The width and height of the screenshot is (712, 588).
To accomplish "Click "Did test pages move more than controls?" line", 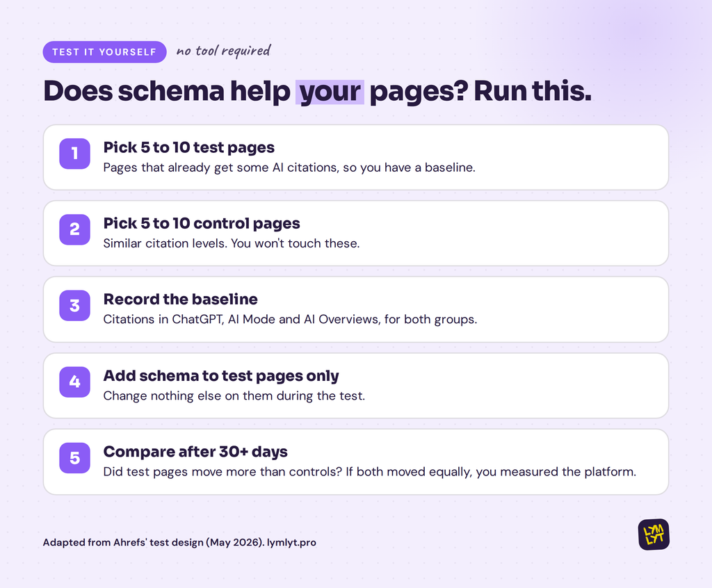I will [x=370, y=472].
